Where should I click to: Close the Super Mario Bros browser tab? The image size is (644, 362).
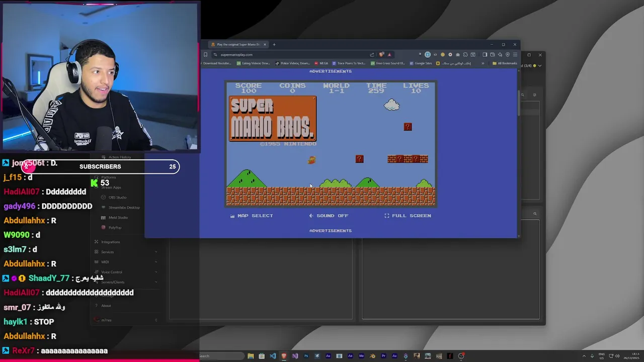tap(265, 44)
